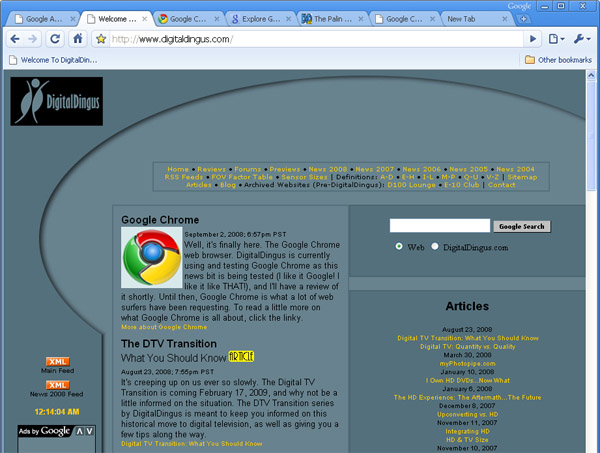Select the Welcome tab
The image size is (600, 453).
[117, 19]
